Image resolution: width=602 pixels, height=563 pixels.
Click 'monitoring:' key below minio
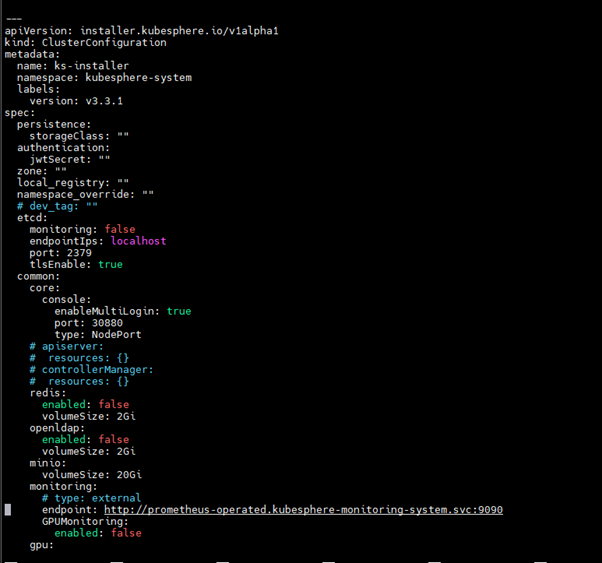click(x=63, y=487)
